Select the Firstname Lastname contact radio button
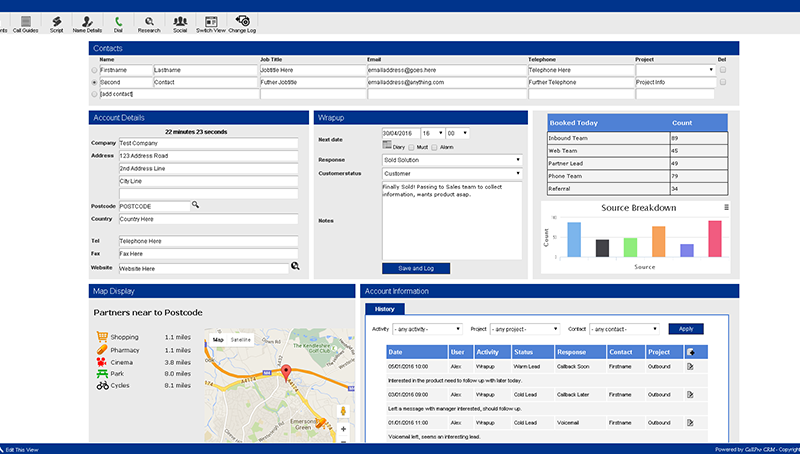The width and height of the screenshot is (800, 454). click(94, 70)
